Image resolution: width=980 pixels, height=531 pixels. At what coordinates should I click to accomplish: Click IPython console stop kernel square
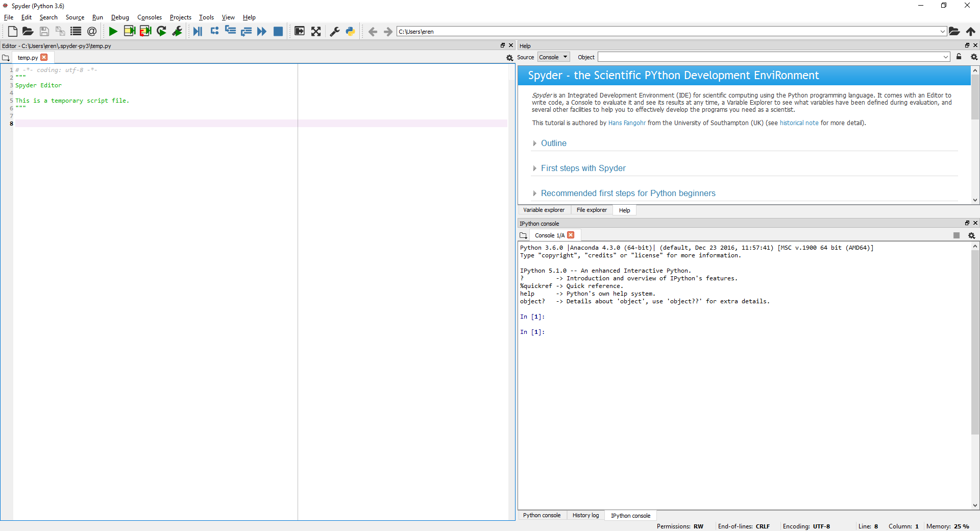pos(957,235)
